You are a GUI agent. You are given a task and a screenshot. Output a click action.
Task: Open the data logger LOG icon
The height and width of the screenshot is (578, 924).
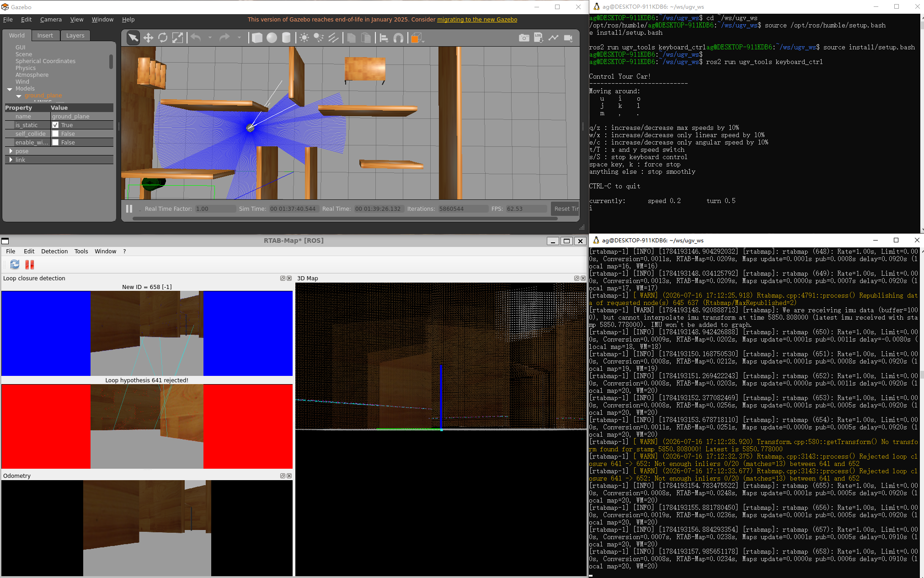pos(539,38)
